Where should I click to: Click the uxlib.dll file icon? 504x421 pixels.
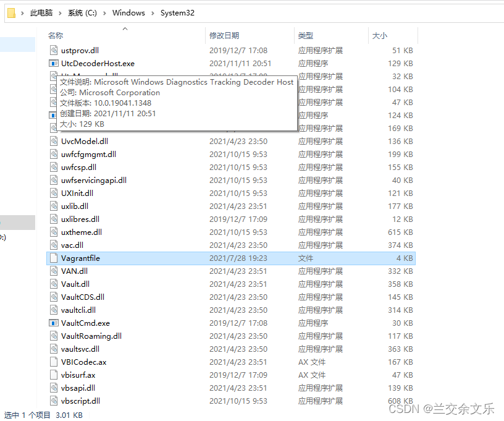coord(54,206)
